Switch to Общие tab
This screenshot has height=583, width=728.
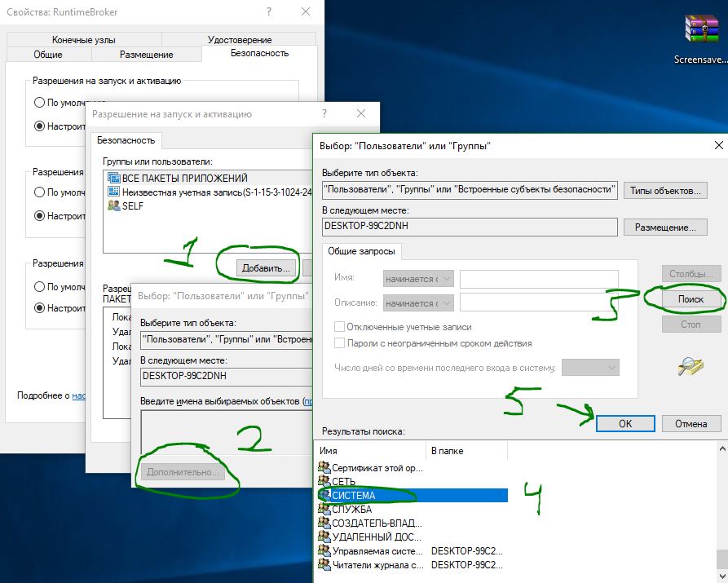click(x=48, y=55)
